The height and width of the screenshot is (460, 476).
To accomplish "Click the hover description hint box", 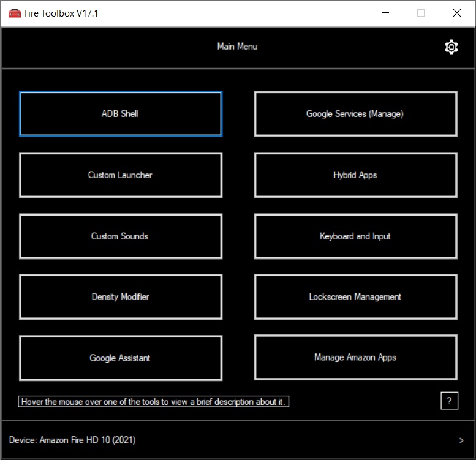I will (154, 401).
